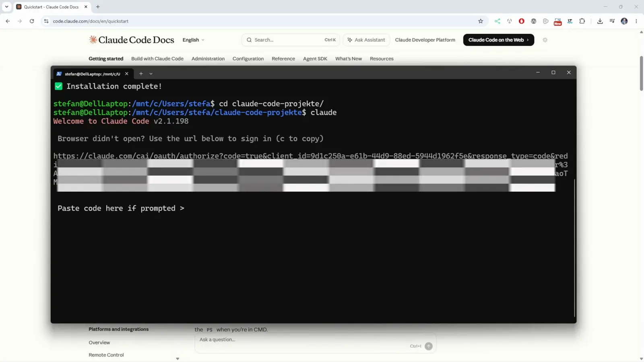Click the red Opera-style extension icon
644x362 pixels.
pos(522,21)
